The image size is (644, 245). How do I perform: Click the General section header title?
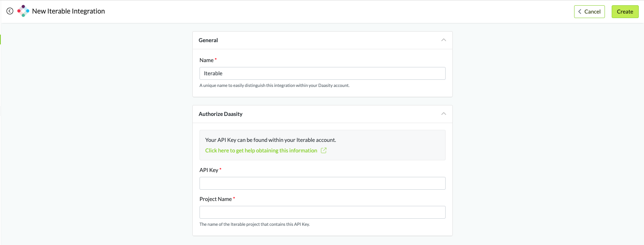(x=208, y=40)
